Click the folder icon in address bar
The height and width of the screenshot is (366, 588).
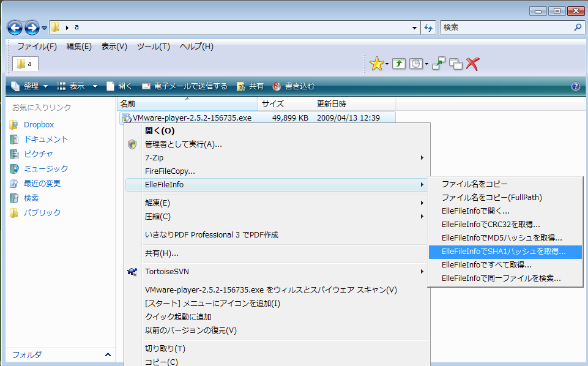(56, 27)
